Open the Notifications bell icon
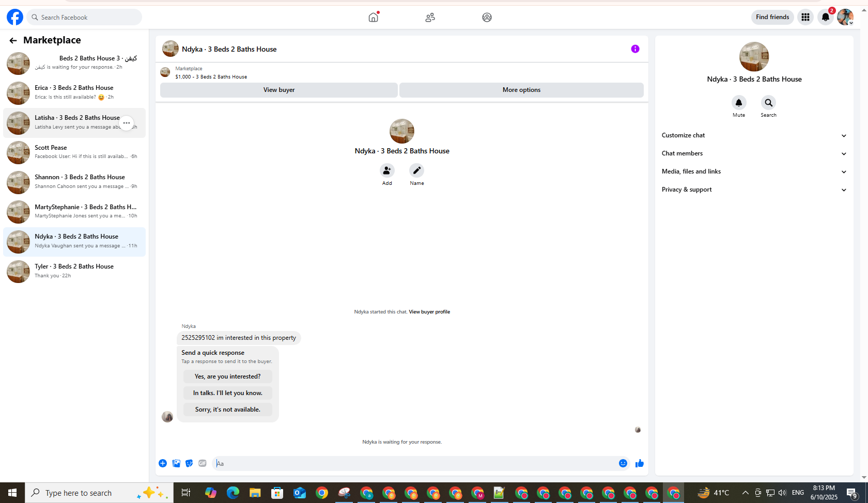The image size is (868, 503). pyautogui.click(x=826, y=17)
